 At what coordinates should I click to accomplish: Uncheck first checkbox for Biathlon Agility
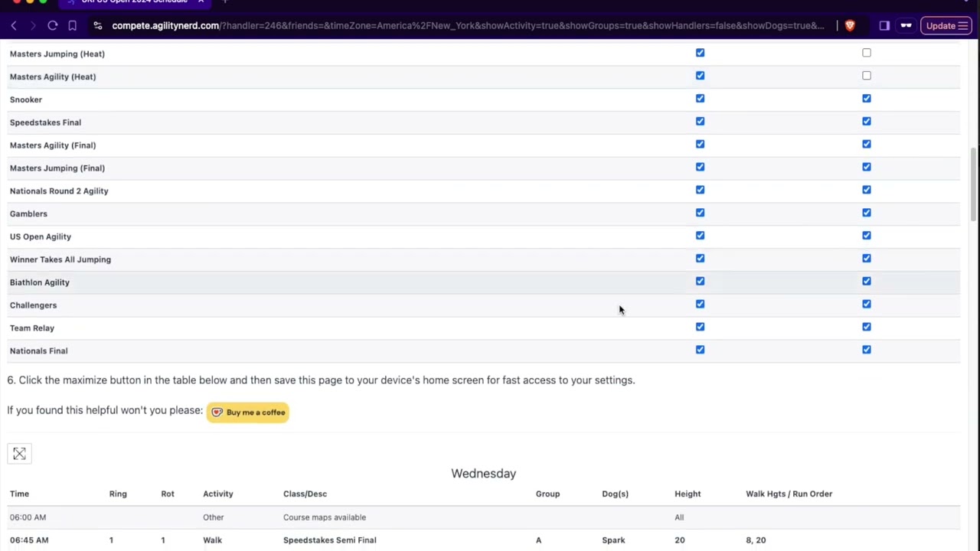[700, 282]
